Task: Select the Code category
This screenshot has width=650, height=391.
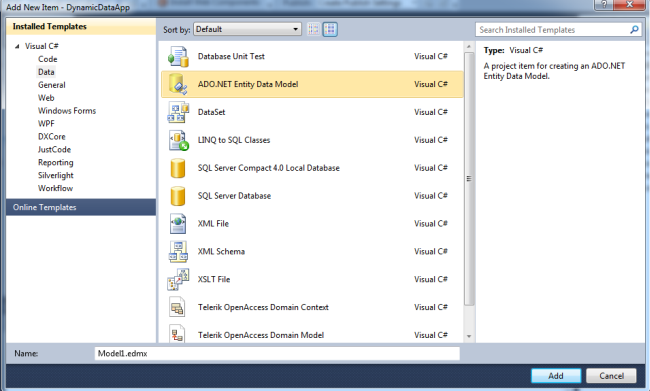Action: click(x=48, y=59)
